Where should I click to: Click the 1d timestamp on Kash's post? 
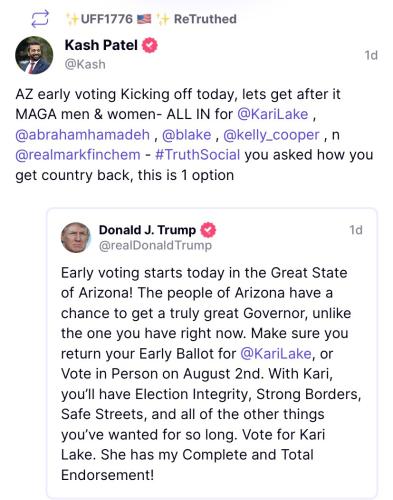(x=371, y=55)
